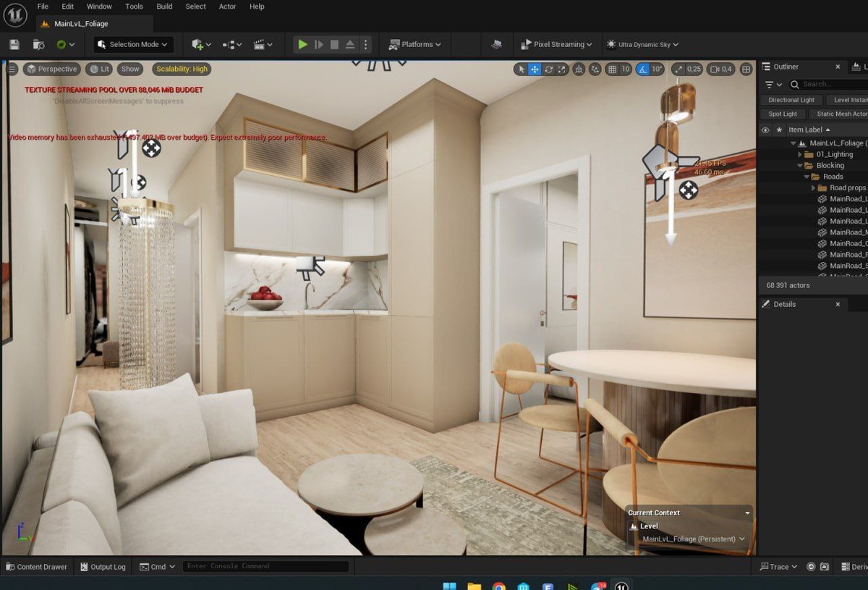Click the visibility eye column header
Image resolution: width=868 pixels, height=590 pixels.
(x=765, y=130)
